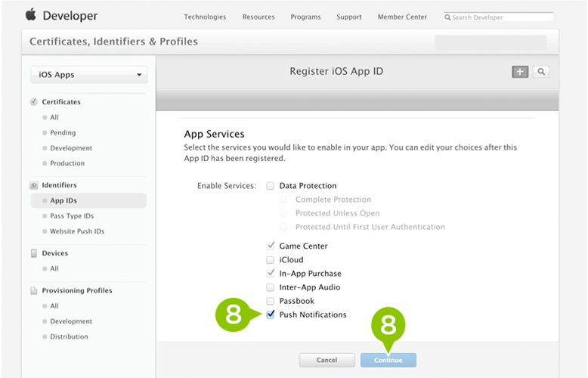The height and width of the screenshot is (378, 588).
Task: Click the Register iOS App ID title
Action: 336,71
